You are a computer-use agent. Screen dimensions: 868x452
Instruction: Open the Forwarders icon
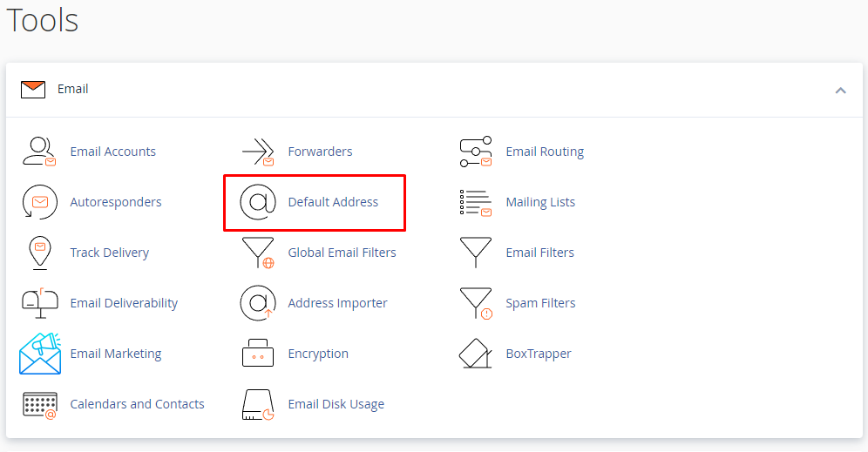pos(258,152)
